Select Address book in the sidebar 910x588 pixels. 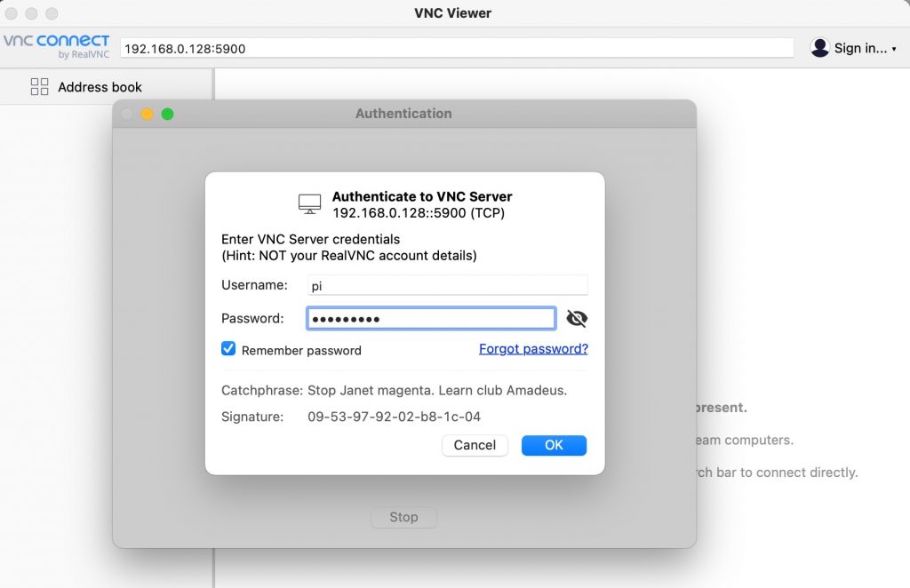pyautogui.click(x=100, y=87)
